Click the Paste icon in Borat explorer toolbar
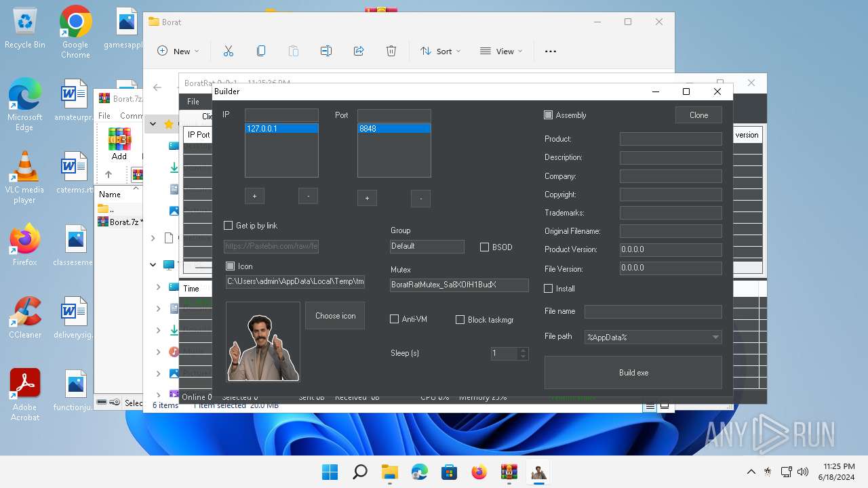Image resolution: width=868 pixels, height=488 pixels. point(294,51)
